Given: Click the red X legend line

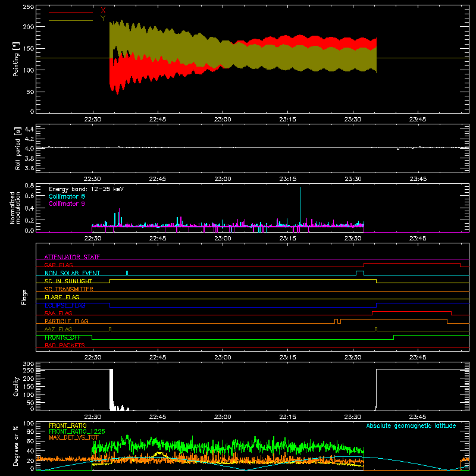Looking at the screenshot, I should tap(71, 12).
